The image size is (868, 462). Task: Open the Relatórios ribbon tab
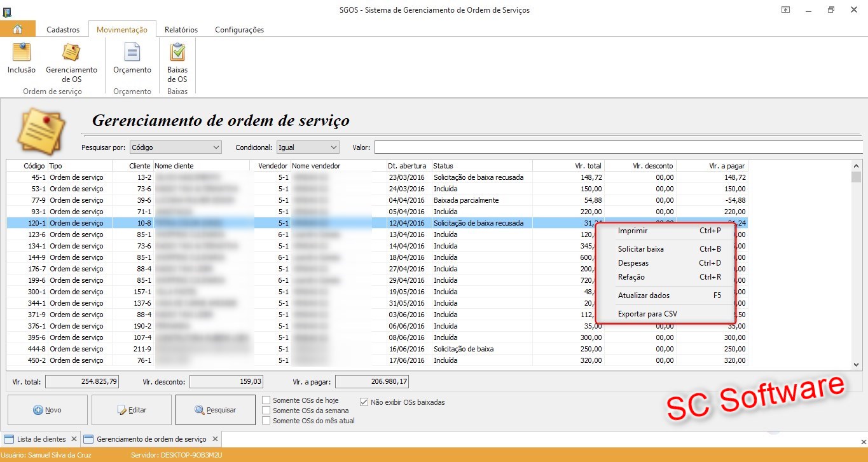click(181, 29)
